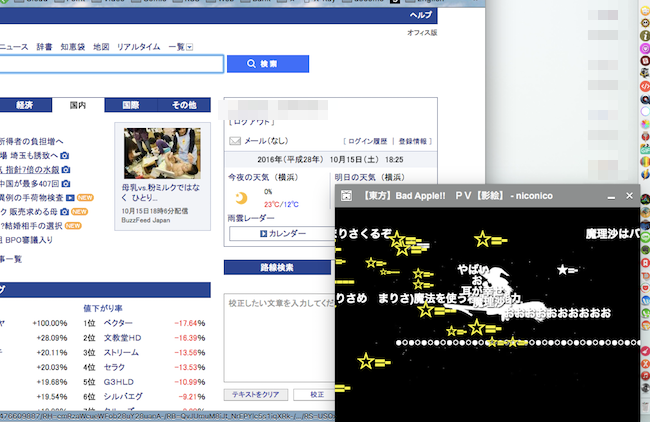Click the camera icon beside 指針7倍の水銀 headline
Viewport: 650px width, 422px height.
pos(66,170)
